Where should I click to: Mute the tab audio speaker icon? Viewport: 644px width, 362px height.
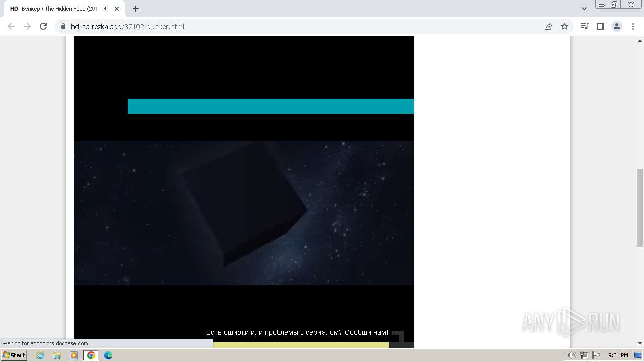pos(106,9)
